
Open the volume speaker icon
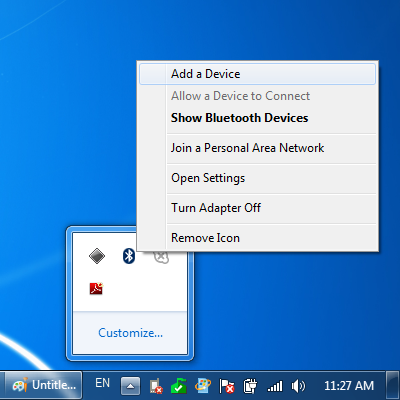pyautogui.click(x=298, y=386)
